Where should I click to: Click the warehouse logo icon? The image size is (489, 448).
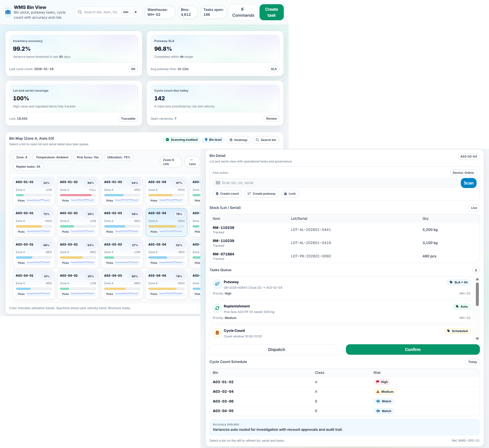(x=8, y=12)
